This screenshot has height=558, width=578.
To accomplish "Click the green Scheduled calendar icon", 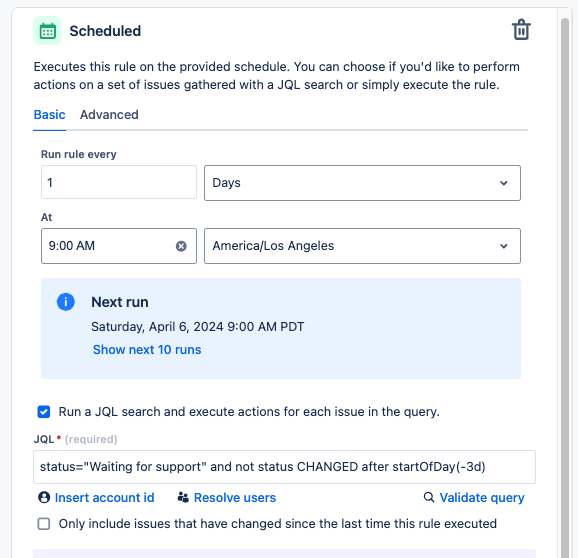I will pos(48,31).
